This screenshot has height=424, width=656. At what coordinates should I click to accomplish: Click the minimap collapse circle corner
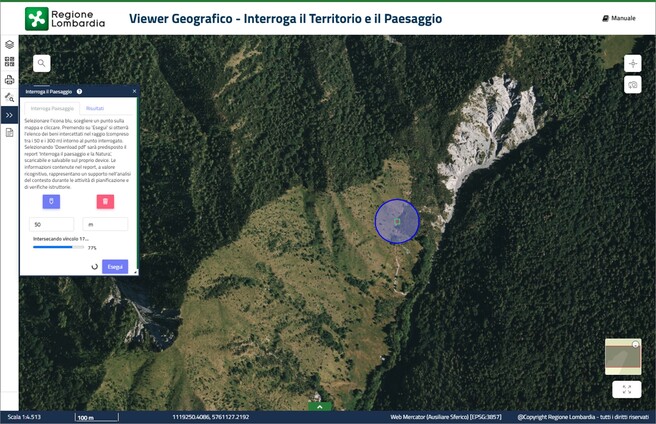636,344
